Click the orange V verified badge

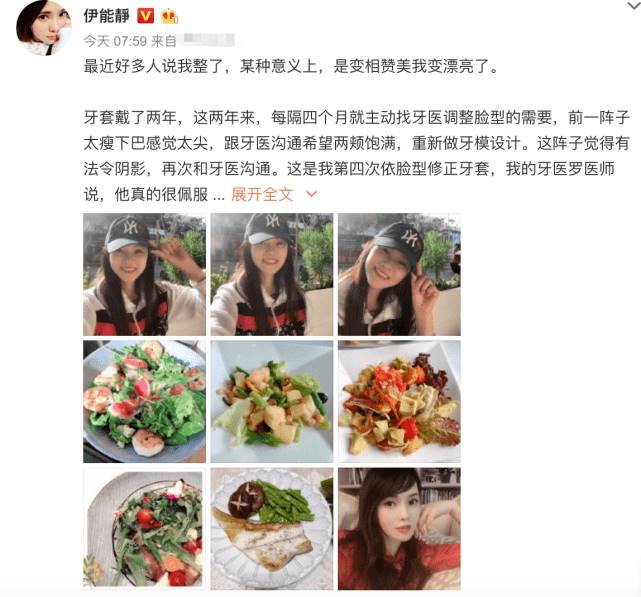point(146,16)
